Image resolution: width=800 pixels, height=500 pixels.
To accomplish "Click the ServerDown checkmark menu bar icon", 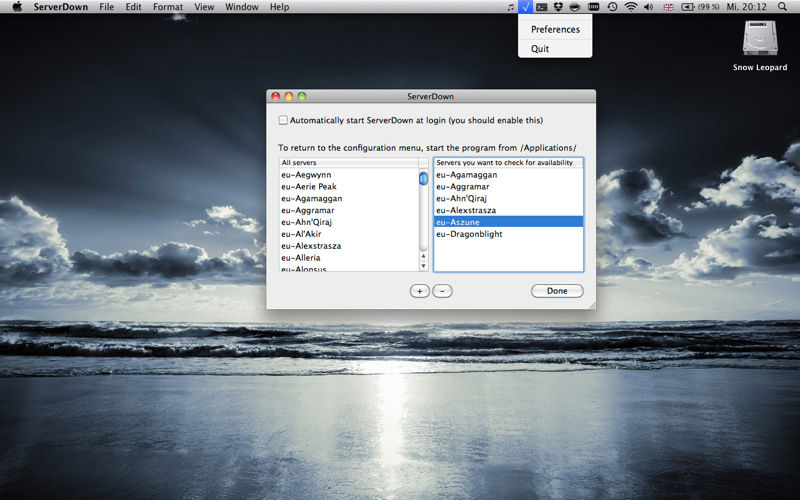I will point(525,7).
